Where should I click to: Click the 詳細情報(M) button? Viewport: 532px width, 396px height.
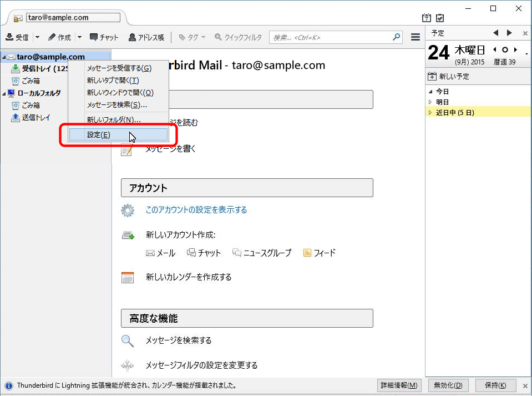point(399,385)
